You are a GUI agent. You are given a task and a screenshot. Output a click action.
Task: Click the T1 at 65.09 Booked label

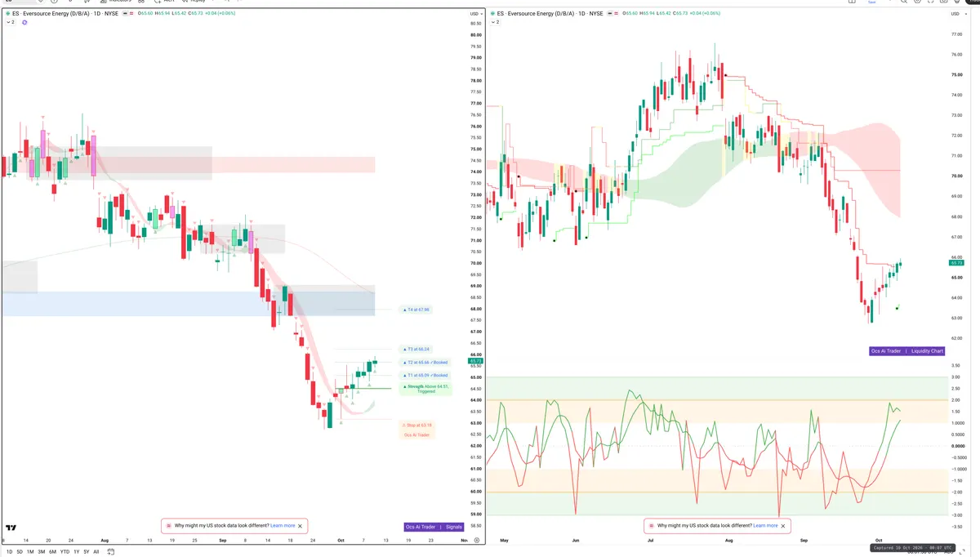[425, 375]
